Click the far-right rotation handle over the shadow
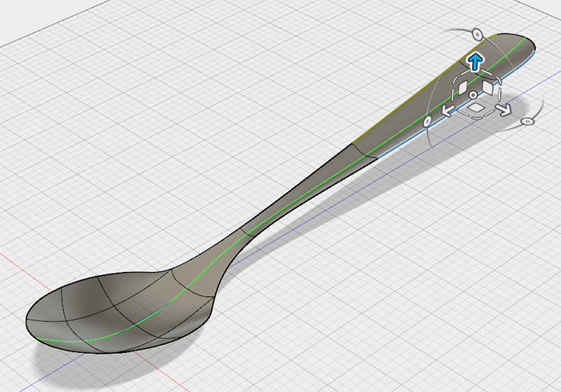 point(527,122)
